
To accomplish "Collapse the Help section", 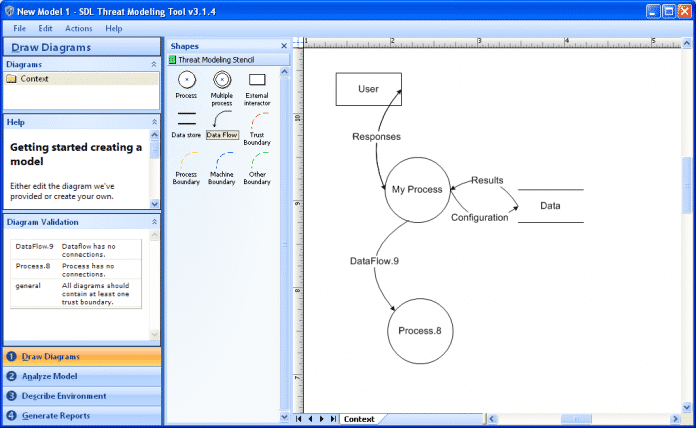I will click(154, 122).
